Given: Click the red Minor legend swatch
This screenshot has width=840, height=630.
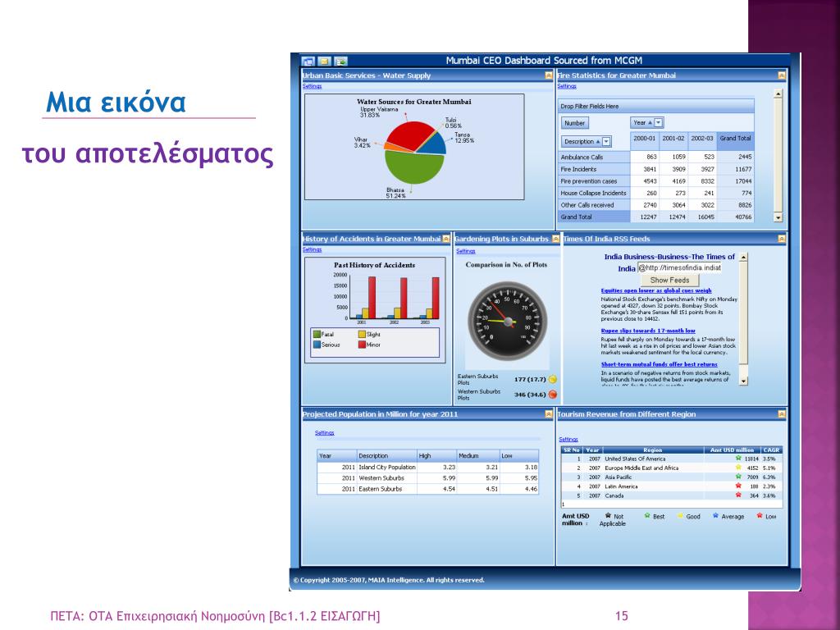Looking at the screenshot, I should point(362,345).
